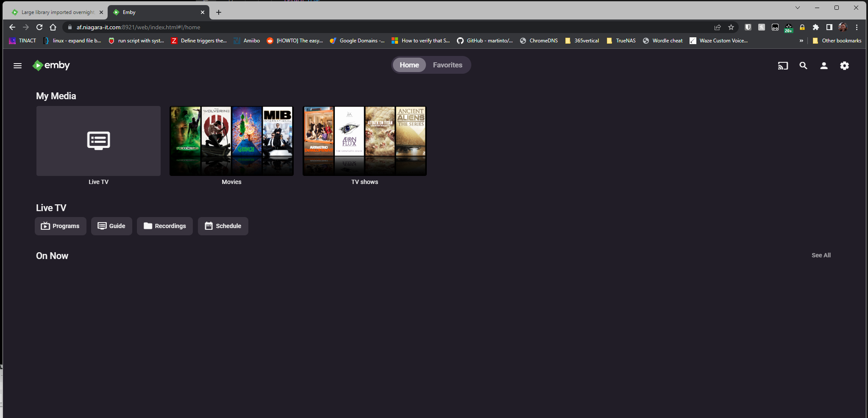This screenshot has height=418, width=868.
Task: Open the TrueNAS bookmark folder
Action: click(621, 41)
